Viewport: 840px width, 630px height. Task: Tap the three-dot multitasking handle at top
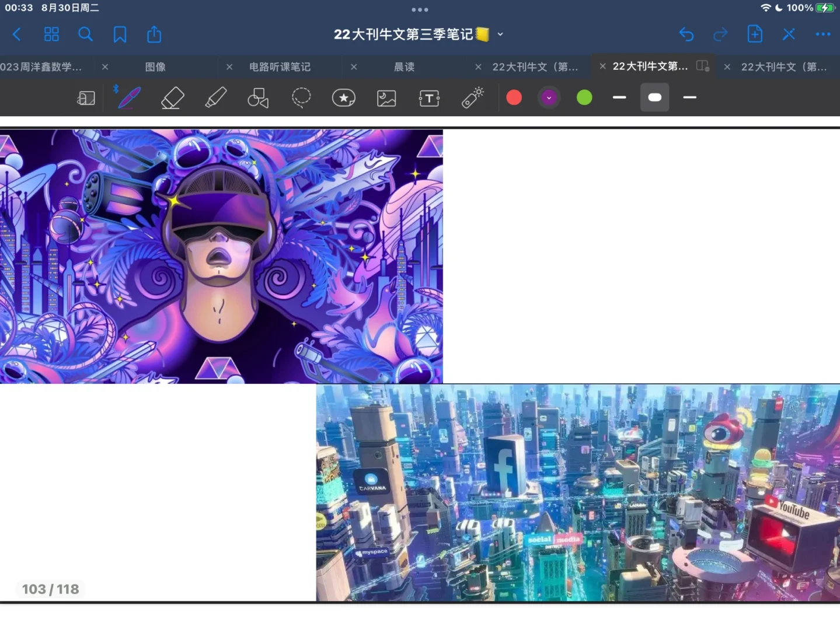(420, 10)
